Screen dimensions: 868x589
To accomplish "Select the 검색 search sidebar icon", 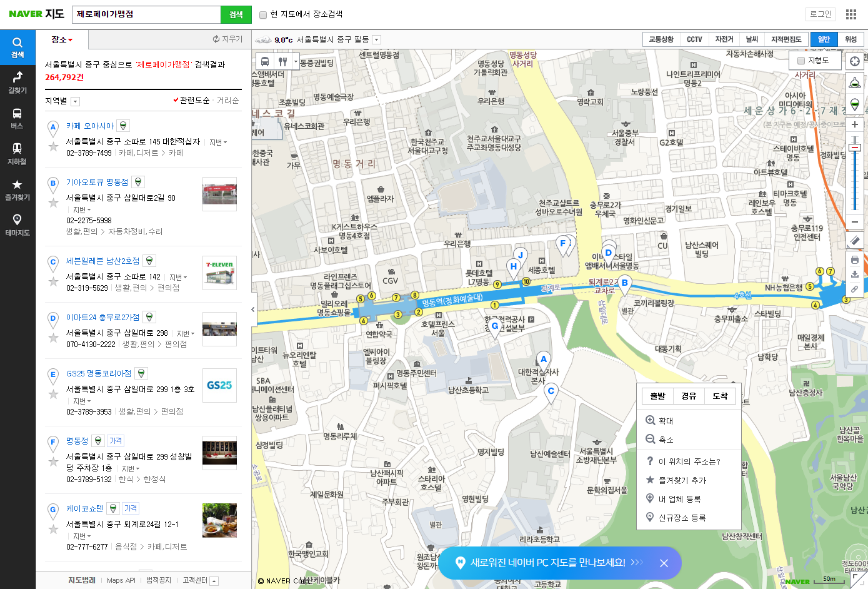I will point(17,47).
